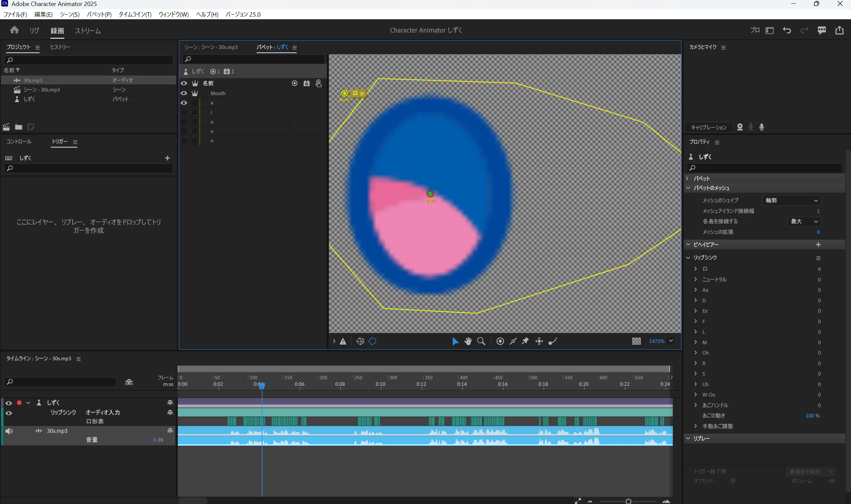The image size is (851, 504).
Task: Click the キャリブレーション button
Action: tap(709, 127)
